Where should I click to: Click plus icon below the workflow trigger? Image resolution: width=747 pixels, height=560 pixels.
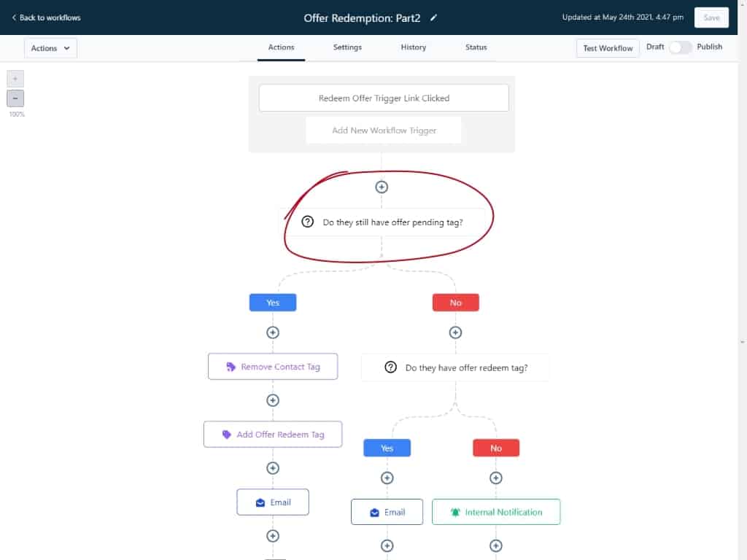[382, 187]
